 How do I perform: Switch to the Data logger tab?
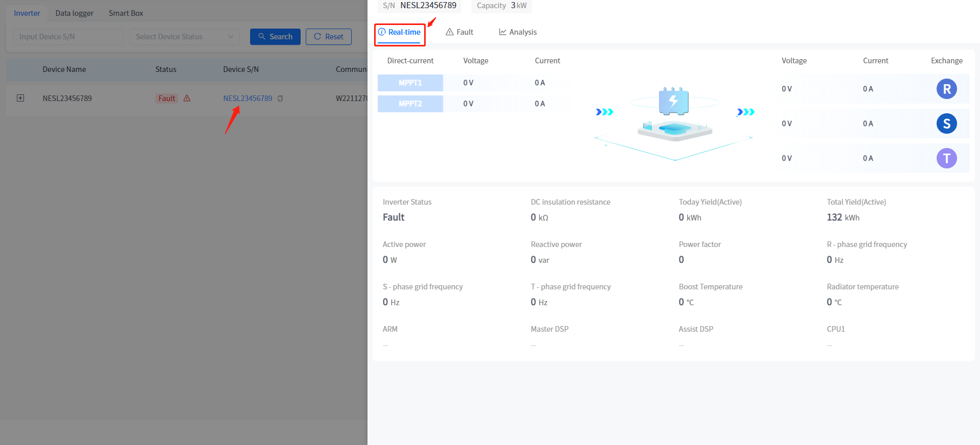tap(74, 13)
